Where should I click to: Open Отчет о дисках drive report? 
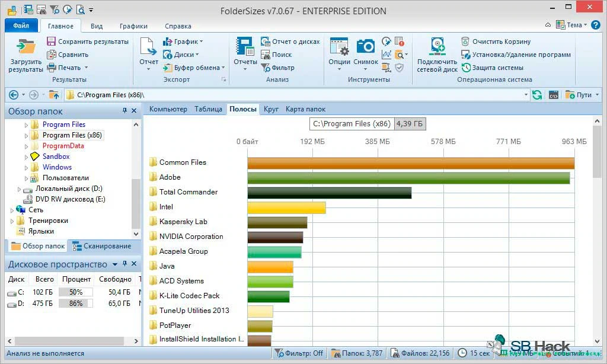pos(290,41)
